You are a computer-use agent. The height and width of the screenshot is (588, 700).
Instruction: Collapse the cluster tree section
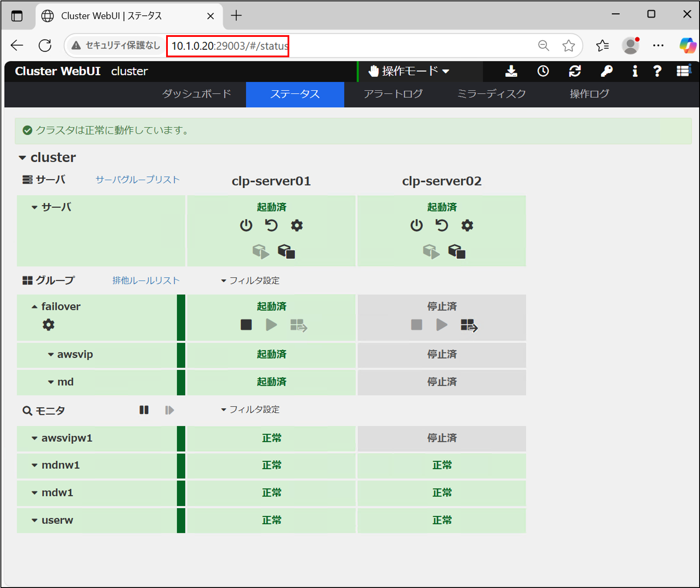pyautogui.click(x=23, y=158)
